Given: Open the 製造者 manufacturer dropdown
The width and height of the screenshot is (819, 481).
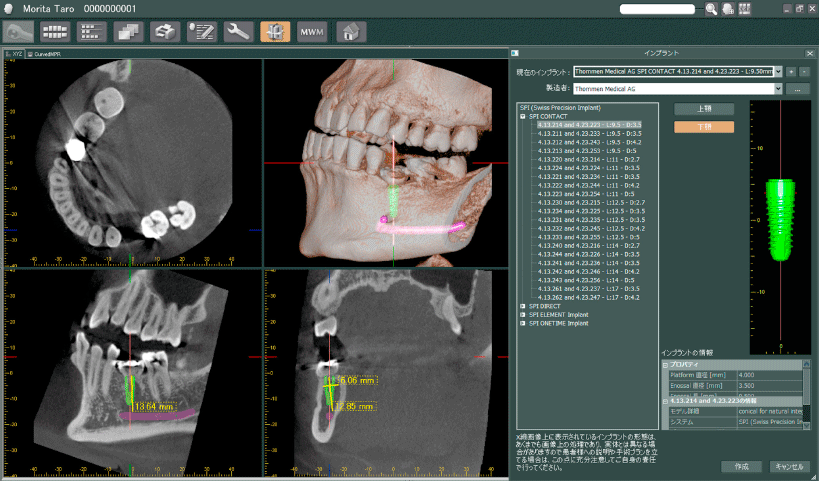Looking at the screenshot, I should (x=777, y=89).
